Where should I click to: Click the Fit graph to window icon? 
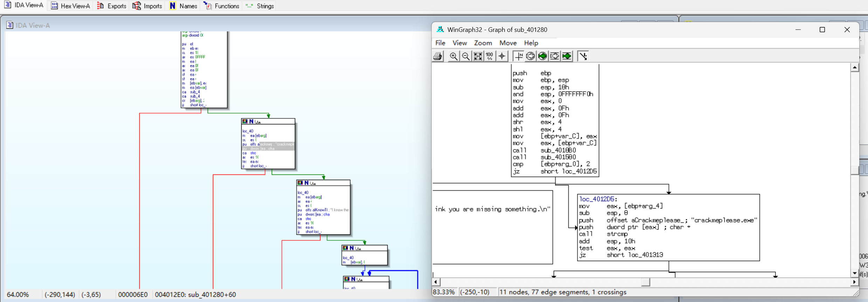(478, 56)
